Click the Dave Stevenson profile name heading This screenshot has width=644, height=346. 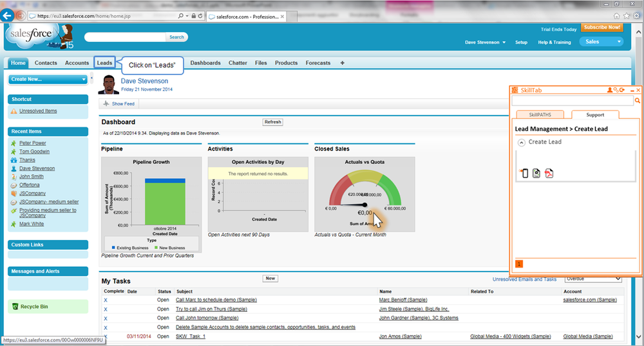(144, 81)
